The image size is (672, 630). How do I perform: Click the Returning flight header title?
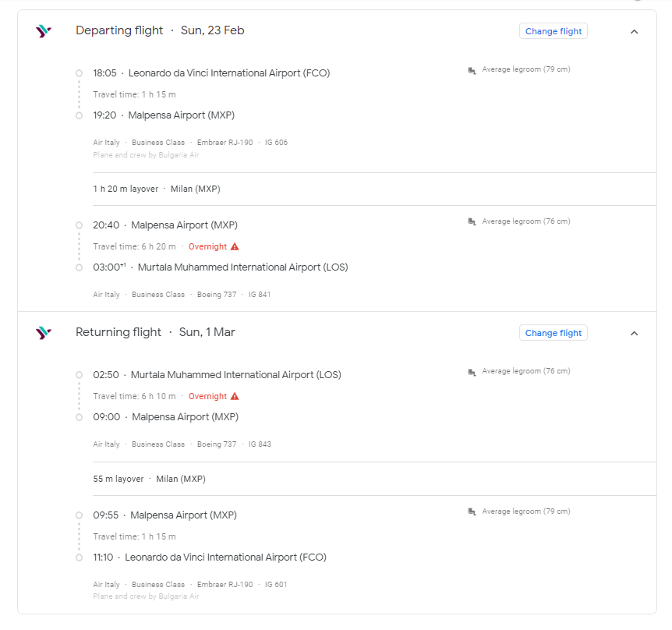click(118, 332)
